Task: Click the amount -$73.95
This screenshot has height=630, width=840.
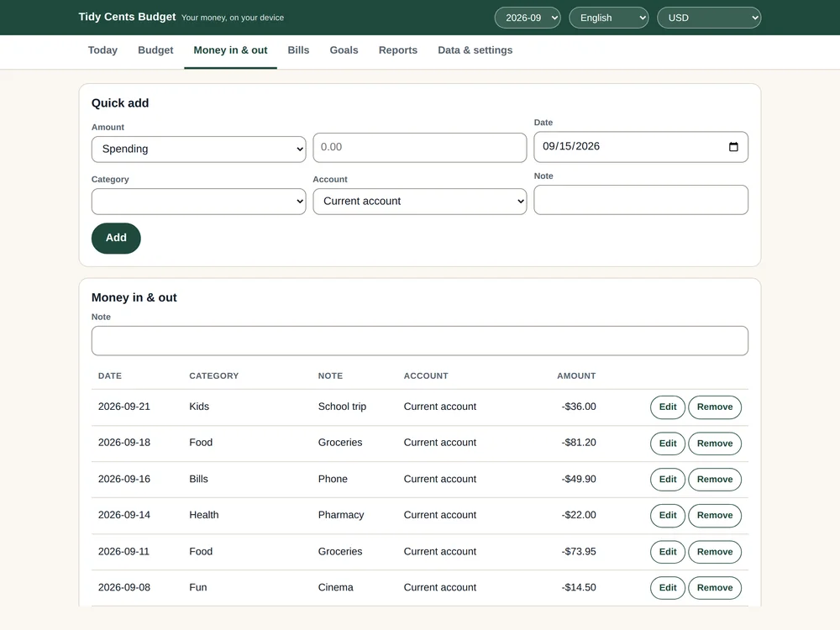Action: pyautogui.click(x=579, y=551)
